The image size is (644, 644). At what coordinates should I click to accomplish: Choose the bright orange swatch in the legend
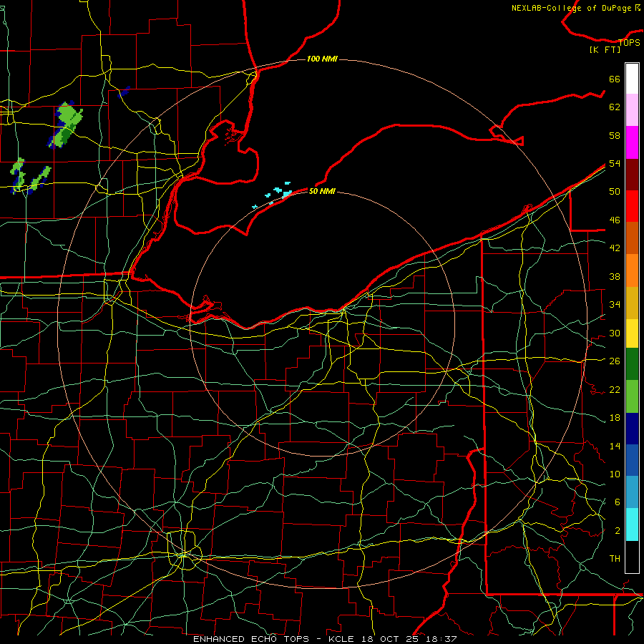tap(632, 270)
